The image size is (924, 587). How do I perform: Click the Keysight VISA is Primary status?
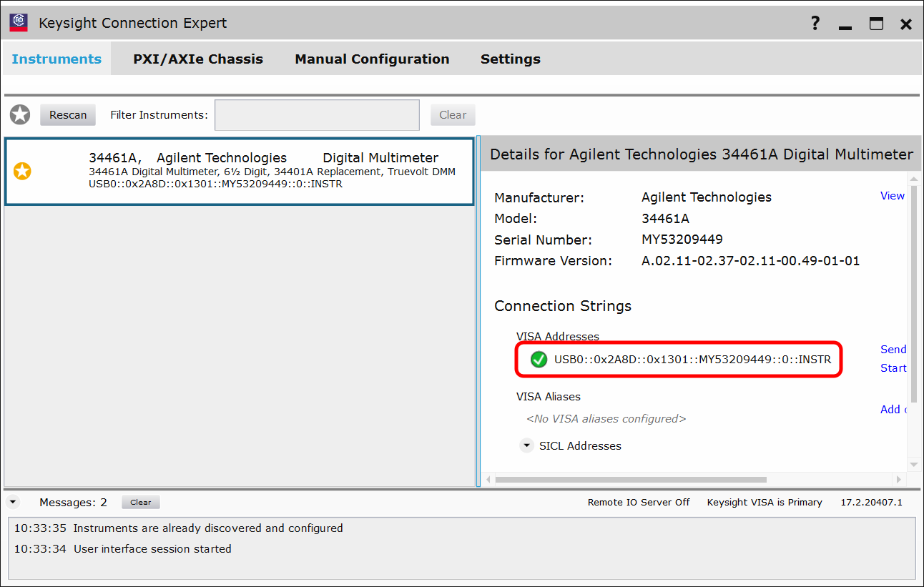coord(765,503)
